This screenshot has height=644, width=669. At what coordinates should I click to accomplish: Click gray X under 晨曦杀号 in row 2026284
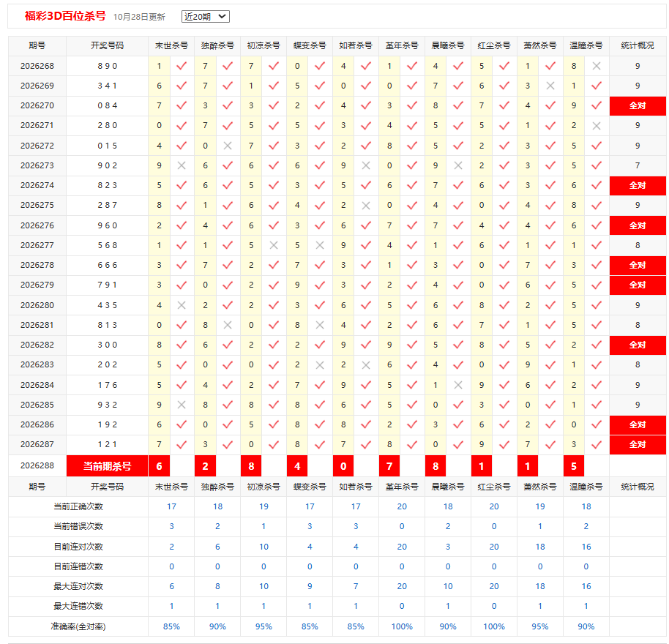click(x=458, y=385)
